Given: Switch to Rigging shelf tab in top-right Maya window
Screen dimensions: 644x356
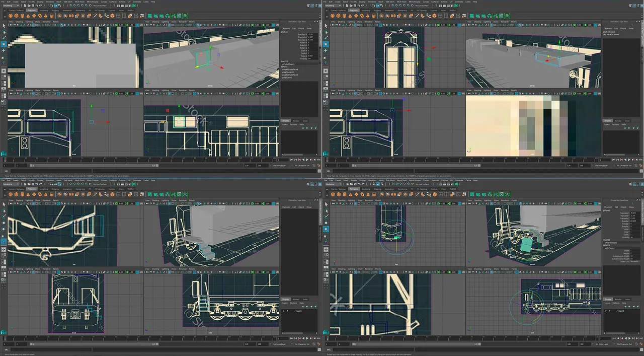Looking at the screenshot, I should [377, 11].
